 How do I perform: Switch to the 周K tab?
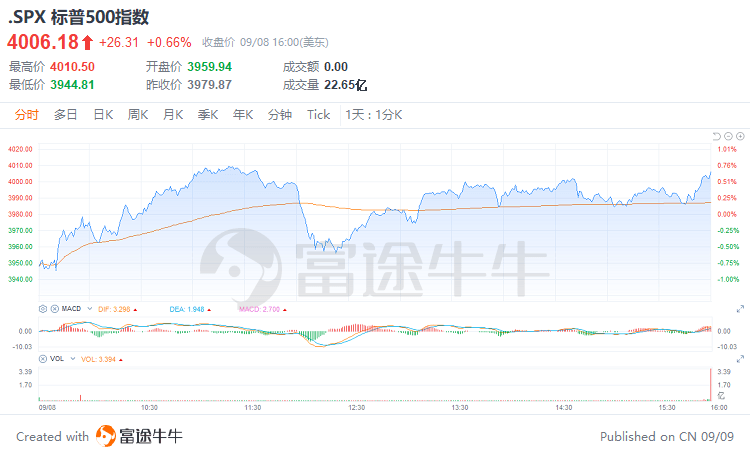(x=138, y=115)
